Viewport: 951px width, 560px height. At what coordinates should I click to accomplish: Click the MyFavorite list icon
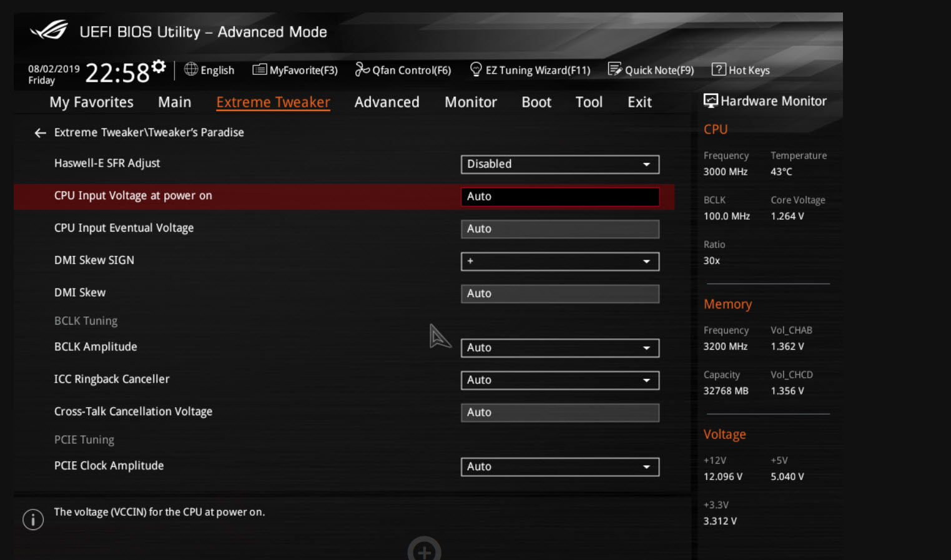click(259, 69)
